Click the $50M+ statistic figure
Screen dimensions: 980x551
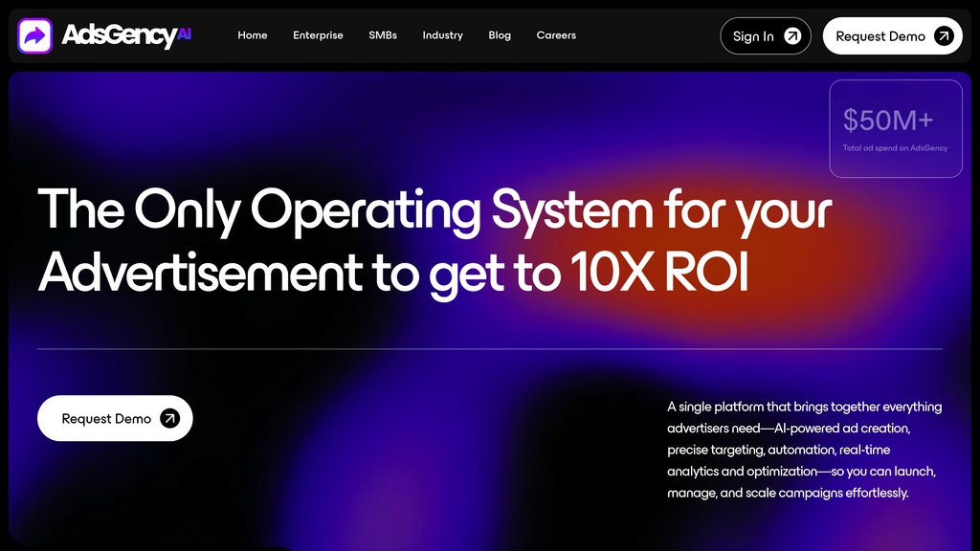point(887,120)
